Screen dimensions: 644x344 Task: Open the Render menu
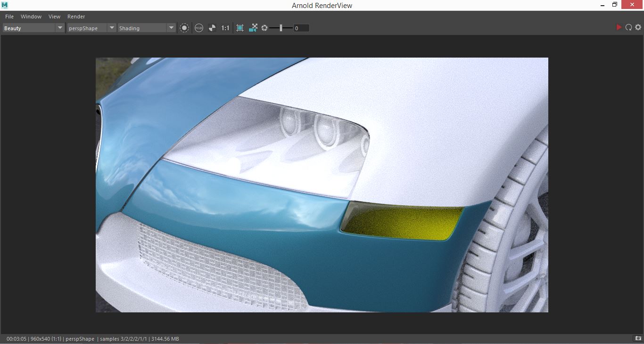tap(76, 17)
